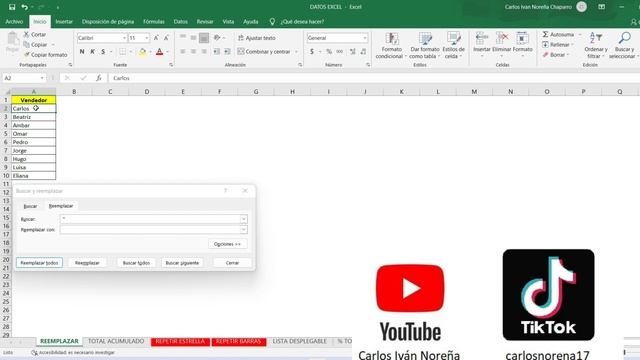Click the Buscar text input field
Screen dimensions: 640x360
150,219
